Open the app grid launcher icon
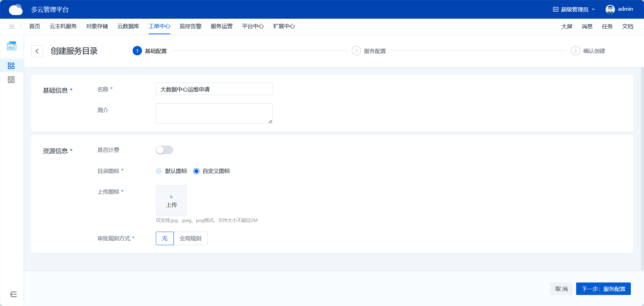This screenshot has height=306, width=644. 12,27
